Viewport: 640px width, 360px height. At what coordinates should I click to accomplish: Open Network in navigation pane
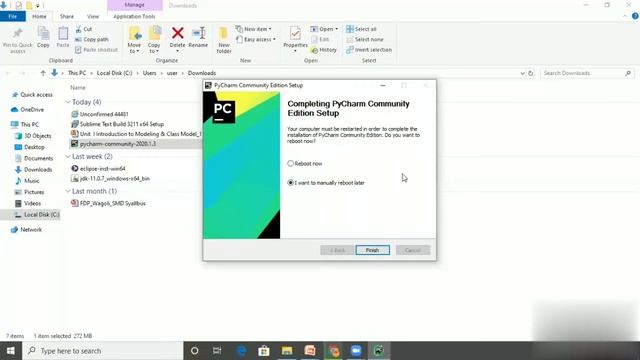[x=27, y=230]
